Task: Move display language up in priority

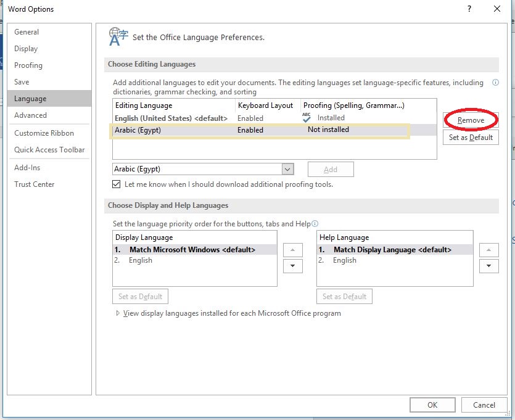Action: (292, 250)
